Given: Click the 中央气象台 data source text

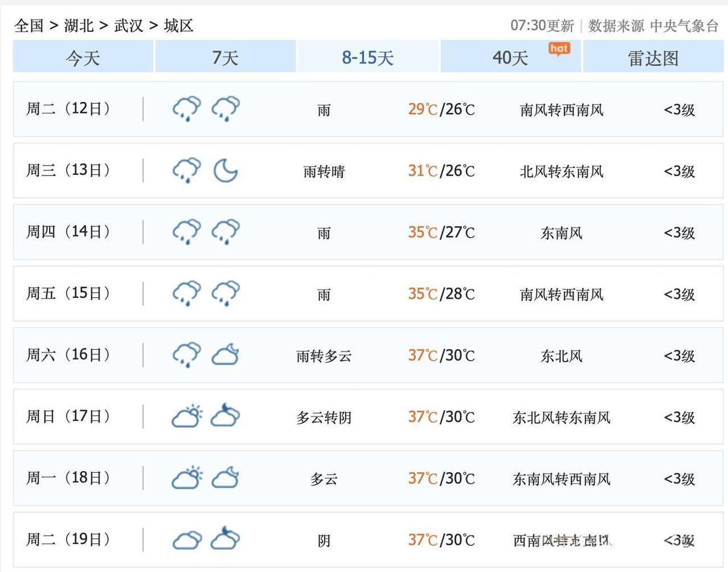Looking at the screenshot, I should coord(684,26).
